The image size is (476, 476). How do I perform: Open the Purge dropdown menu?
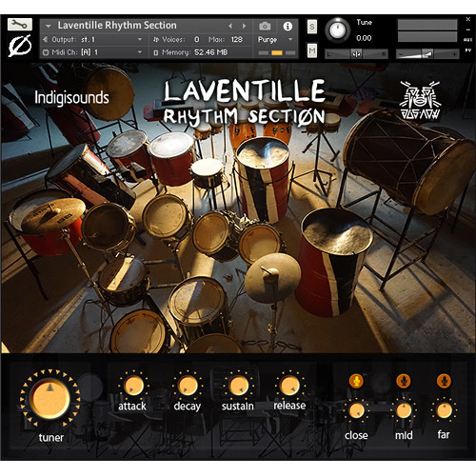tap(275, 40)
